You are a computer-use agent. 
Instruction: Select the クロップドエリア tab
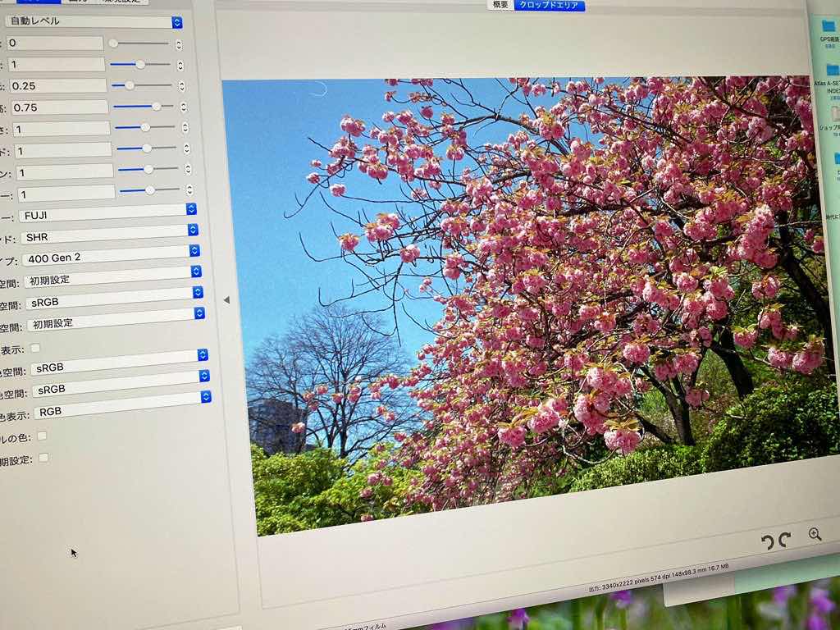(549, 5)
